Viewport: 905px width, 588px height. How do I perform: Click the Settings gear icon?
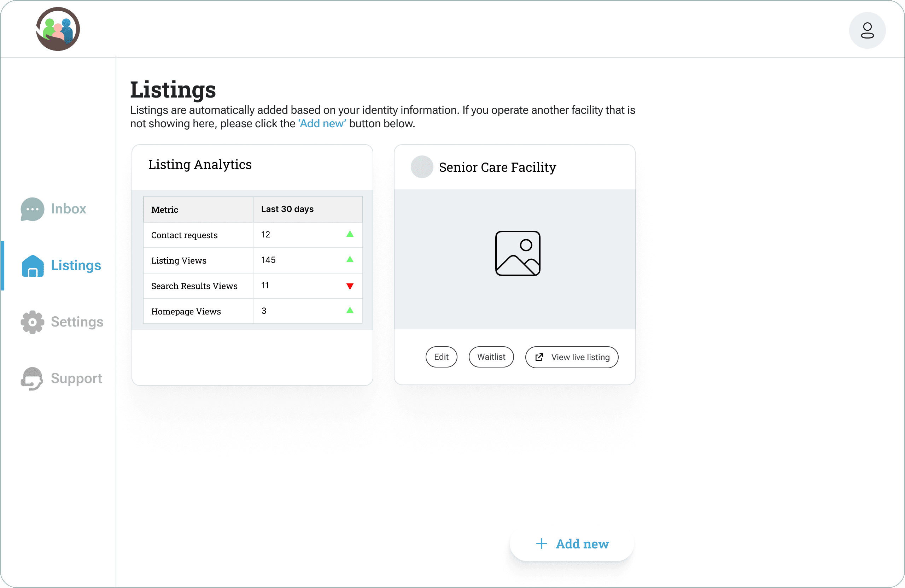click(x=32, y=322)
